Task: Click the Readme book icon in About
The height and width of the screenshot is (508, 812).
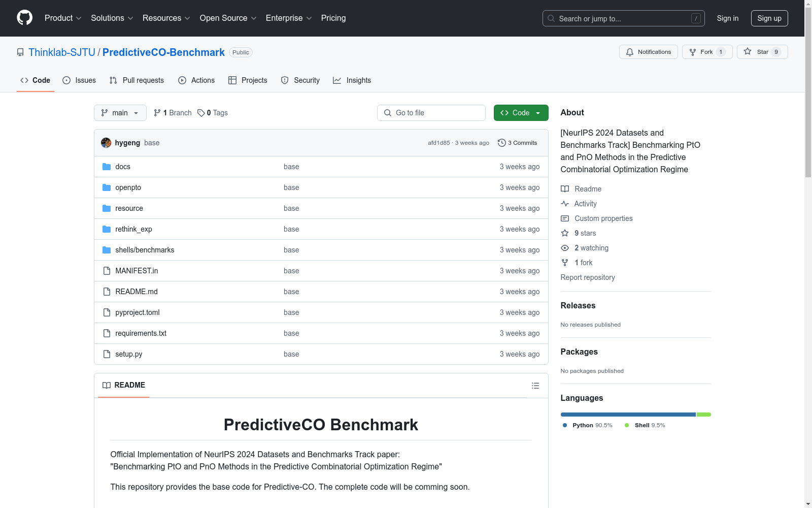Action: [565, 189]
